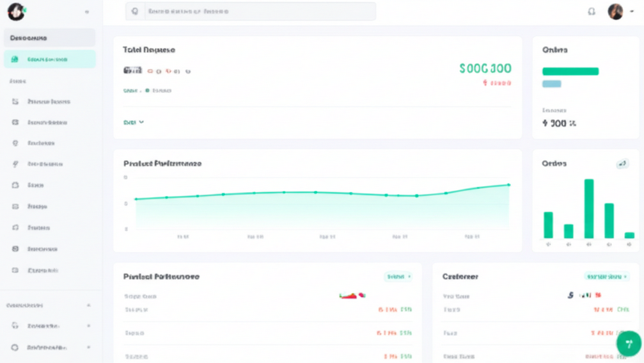The height and width of the screenshot is (363, 644).
Task: Click the green legend dot in Total Revenue card
Action: (148, 90)
